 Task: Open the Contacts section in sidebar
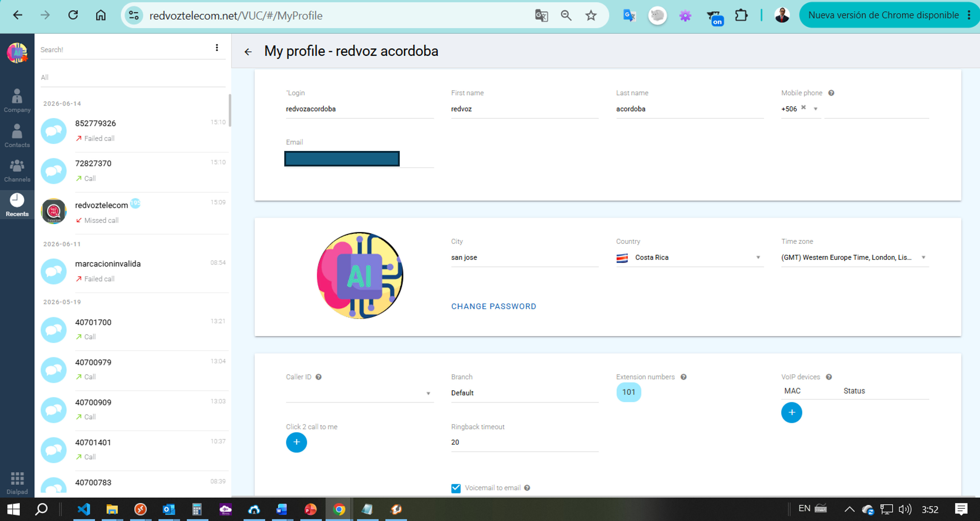(17, 136)
